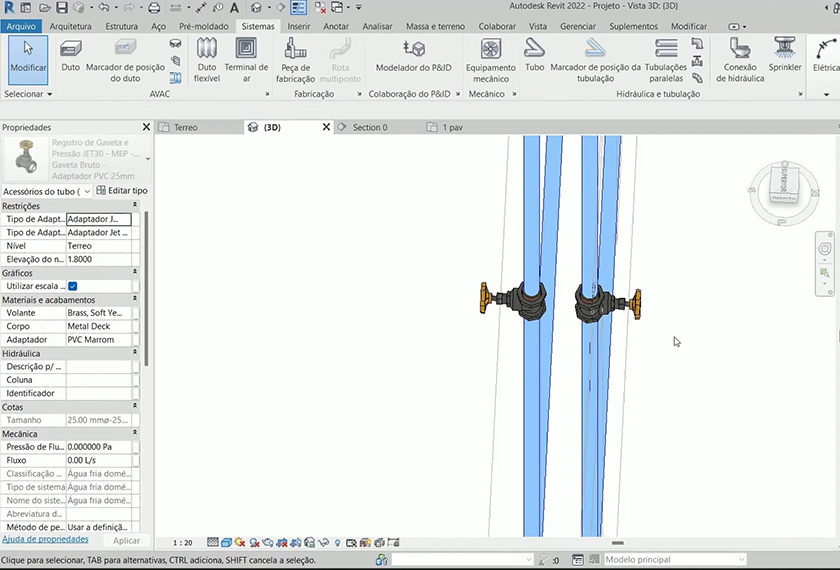Viewport: 840px width, 570px height.
Task: Open the Peça de fabricação tool
Action: coord(295,58)
